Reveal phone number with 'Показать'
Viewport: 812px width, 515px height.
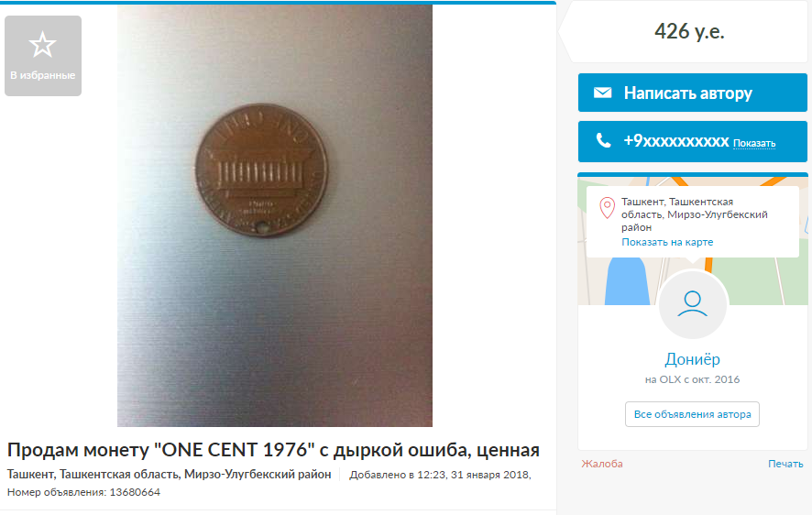(754, 143)
